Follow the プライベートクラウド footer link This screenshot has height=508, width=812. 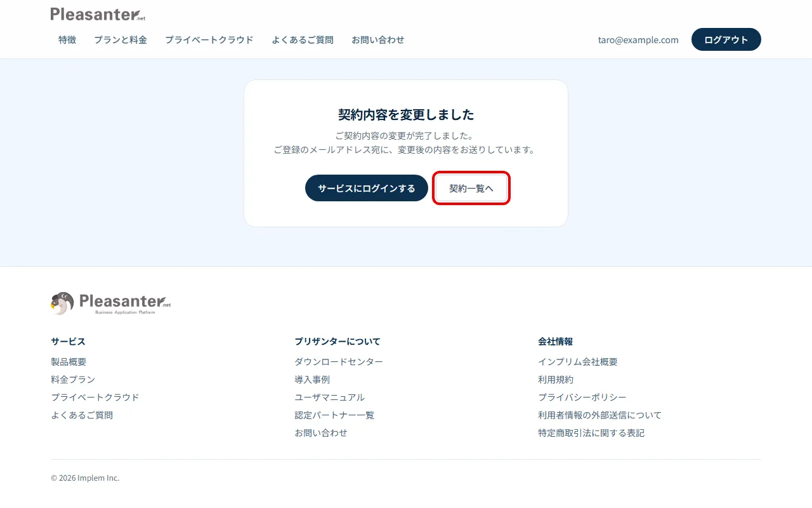(95, 398)
